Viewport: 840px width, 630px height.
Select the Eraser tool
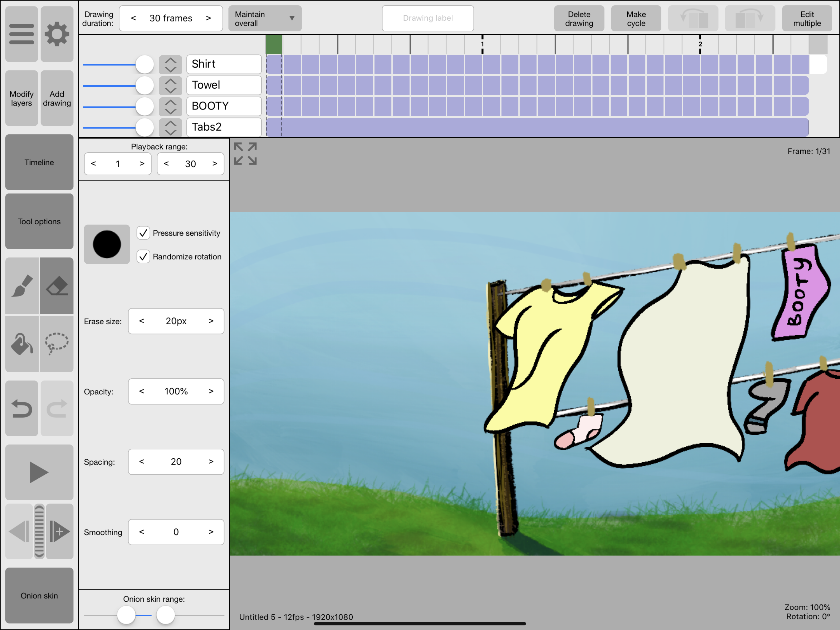click(57, 286)
